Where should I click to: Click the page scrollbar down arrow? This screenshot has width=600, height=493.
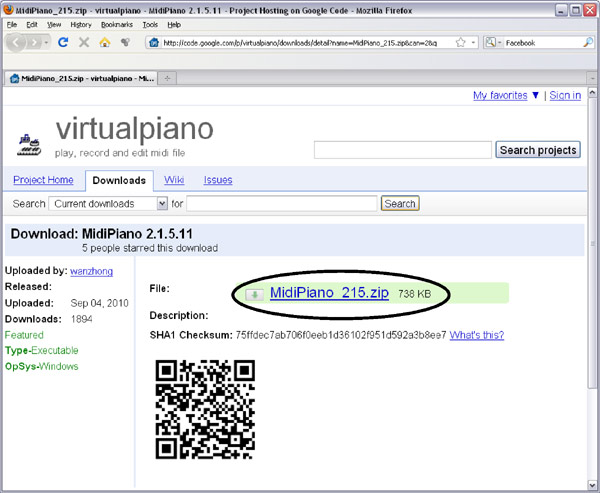tap(592, 485)
